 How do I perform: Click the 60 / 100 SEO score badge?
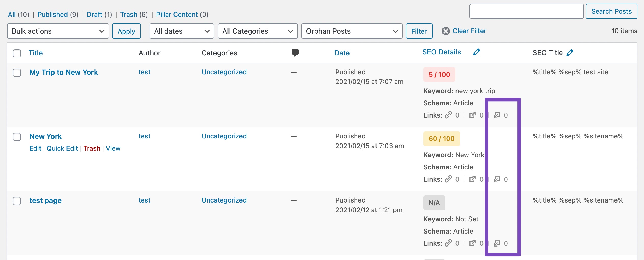click(x=441, y=139)
